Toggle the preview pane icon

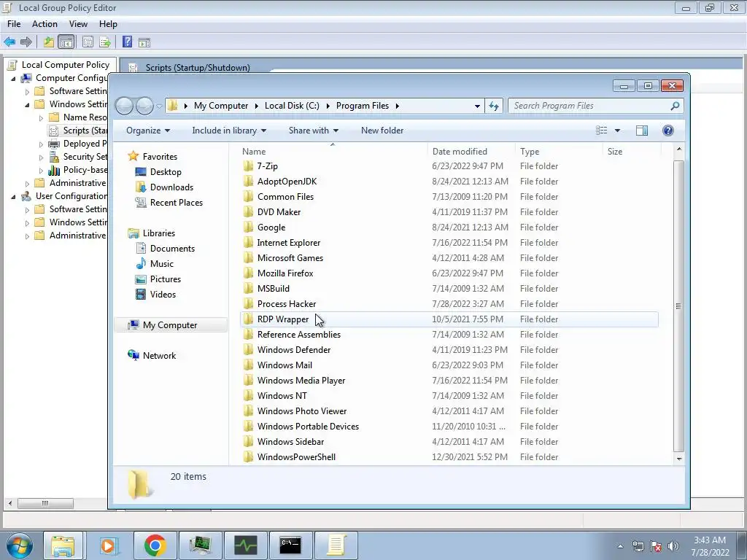[x=642, y=131]
